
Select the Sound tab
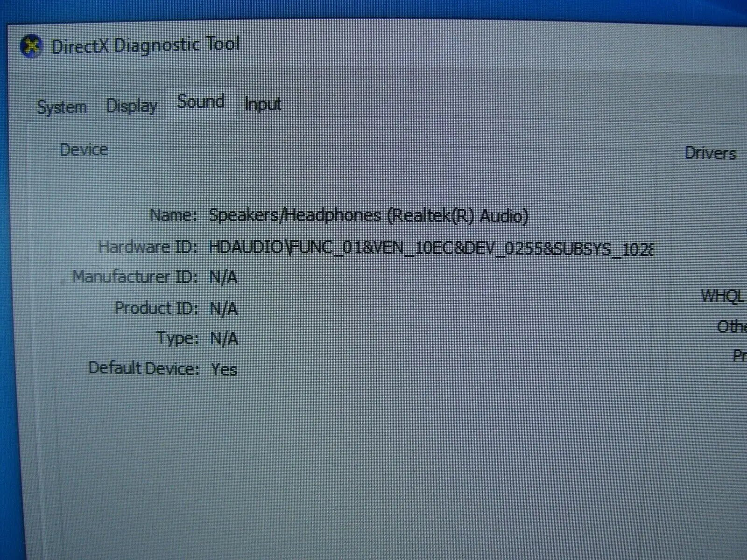coord(201,101)
